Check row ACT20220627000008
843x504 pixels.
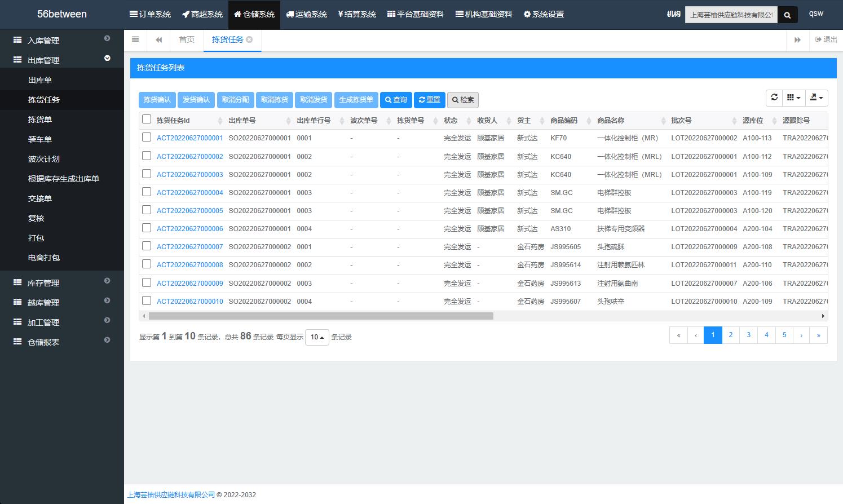pos(147,264)
